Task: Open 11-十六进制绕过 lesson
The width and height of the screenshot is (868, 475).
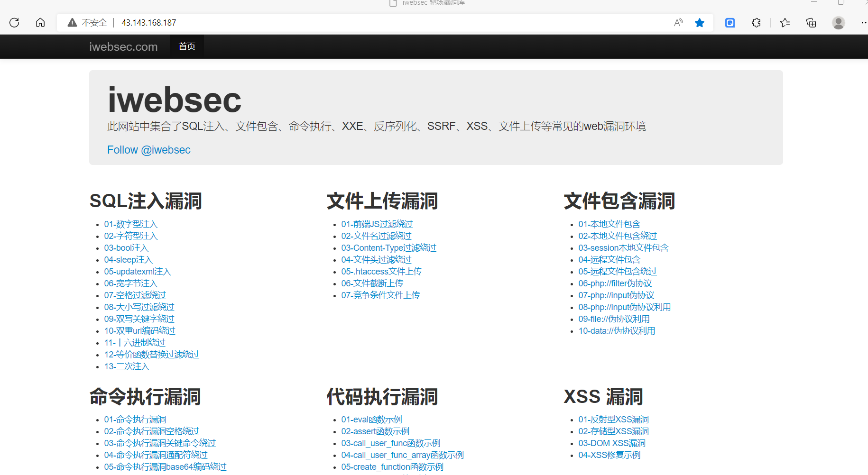Action: pyautogui.click(x=135, y=343)
